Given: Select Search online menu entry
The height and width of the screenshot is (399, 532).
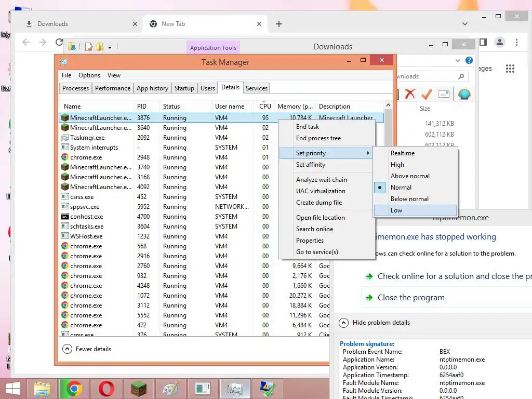Looking at the screenshot, I should tap(327, 229).
